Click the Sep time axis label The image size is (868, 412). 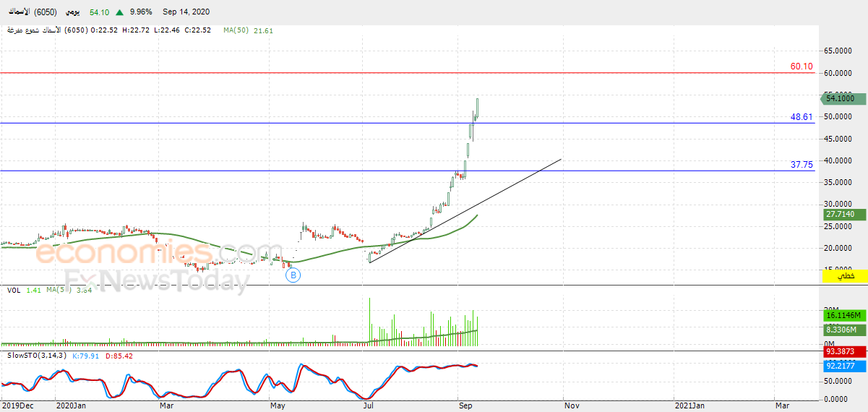pos(465,406)
